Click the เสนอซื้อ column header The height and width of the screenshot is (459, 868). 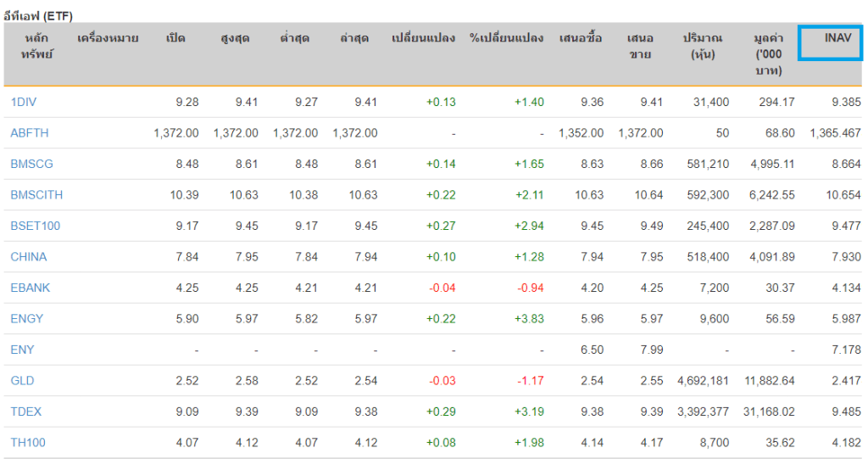click(x=581, y=38)
